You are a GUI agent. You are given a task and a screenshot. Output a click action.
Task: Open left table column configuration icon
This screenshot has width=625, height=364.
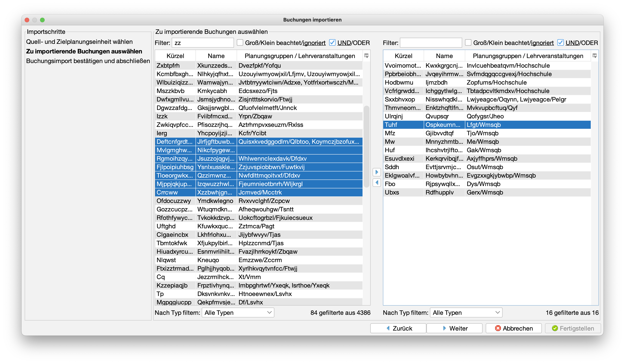tap(366, 56)
